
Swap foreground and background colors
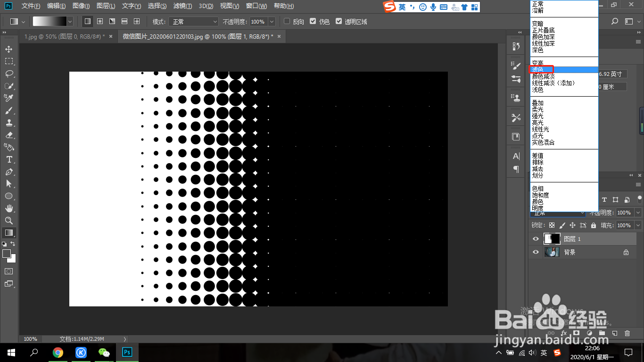(x=13, y=244)
